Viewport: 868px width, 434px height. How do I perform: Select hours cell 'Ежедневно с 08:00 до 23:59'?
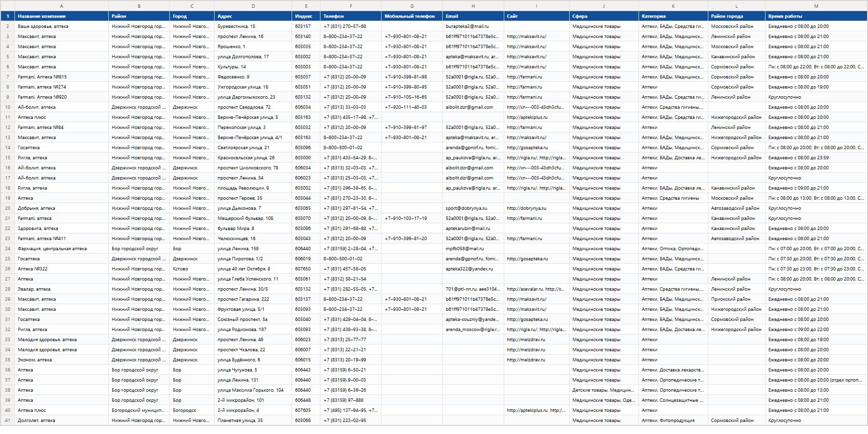[x=816, y=158]
